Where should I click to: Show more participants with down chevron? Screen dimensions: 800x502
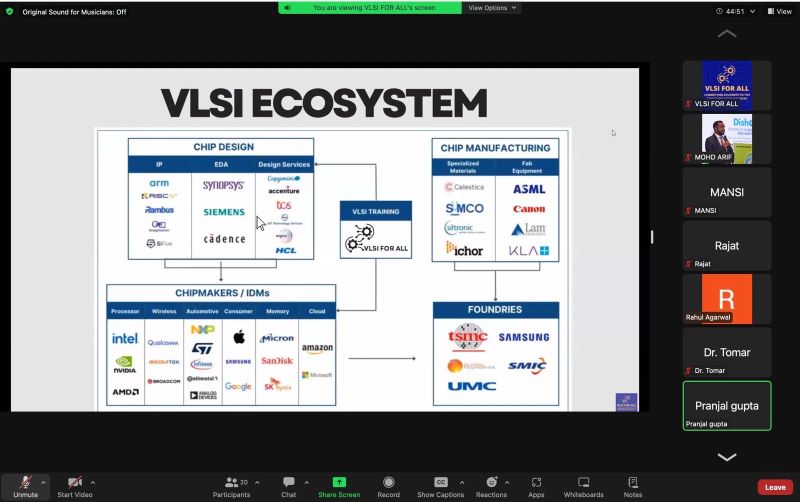point(727,457)
